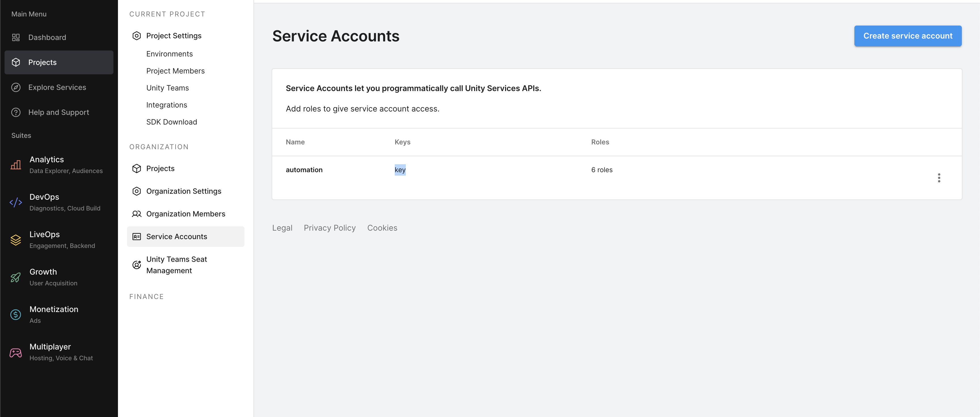Open Unity Teams under Project Settings
Viewport: 980px width, 417px height.
pos(167,88)
